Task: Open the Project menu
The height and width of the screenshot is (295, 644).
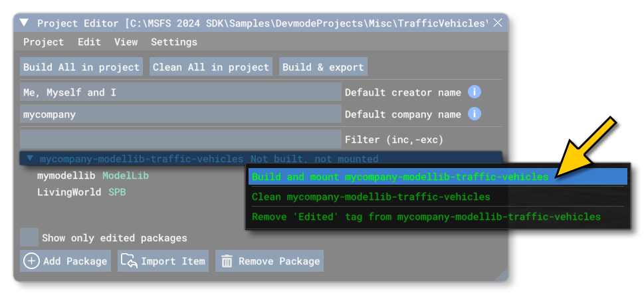Action: (43, 42)
